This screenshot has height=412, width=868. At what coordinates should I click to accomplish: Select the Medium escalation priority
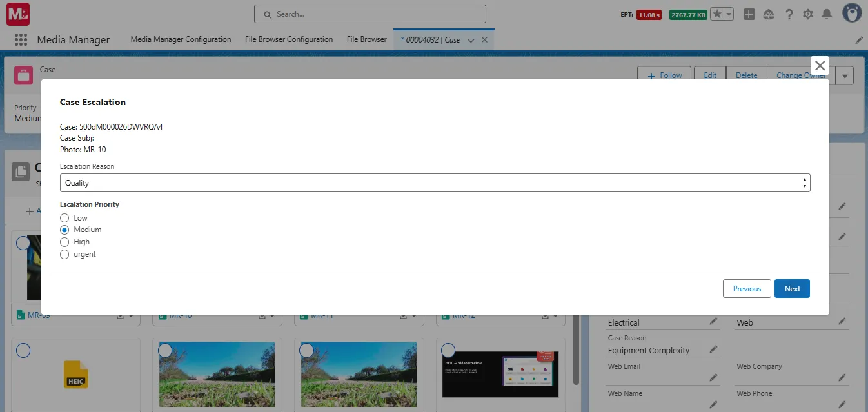(x=64, y=230)
